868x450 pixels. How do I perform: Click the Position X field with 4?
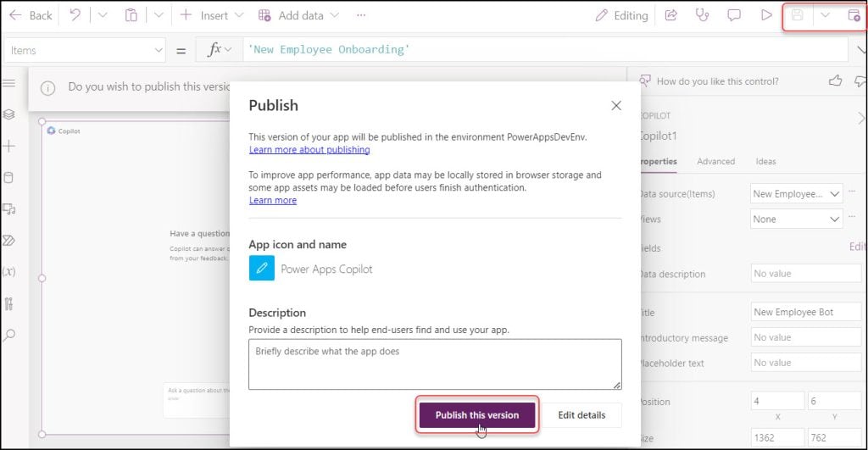[x=777, y=401]
